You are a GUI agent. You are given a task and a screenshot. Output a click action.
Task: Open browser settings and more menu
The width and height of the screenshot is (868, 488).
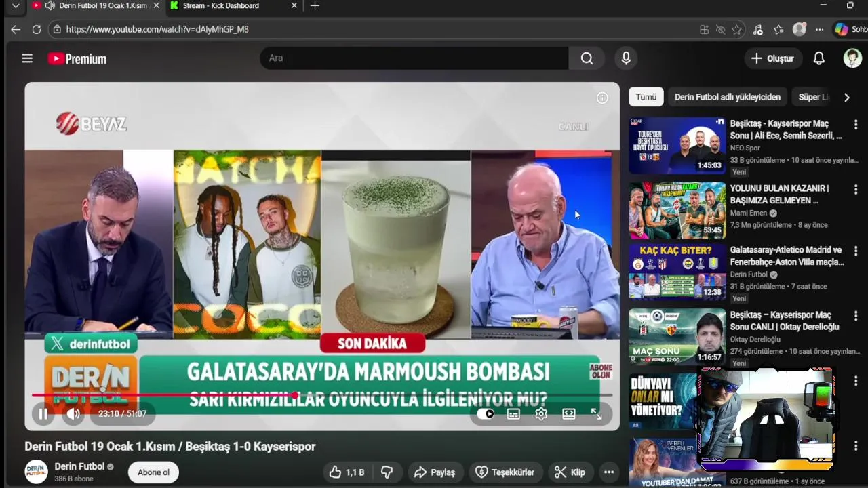(819, 30)
